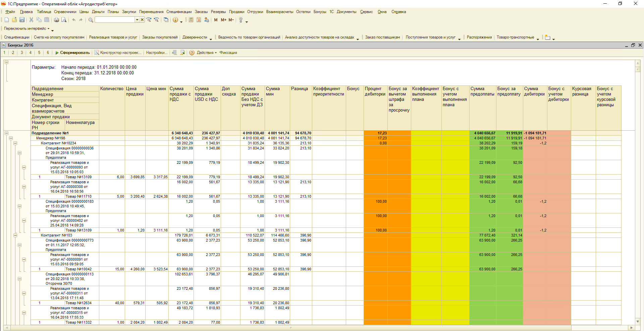
Task: Open the calendar icon in toolbar
Action: [x=199, y=20]
